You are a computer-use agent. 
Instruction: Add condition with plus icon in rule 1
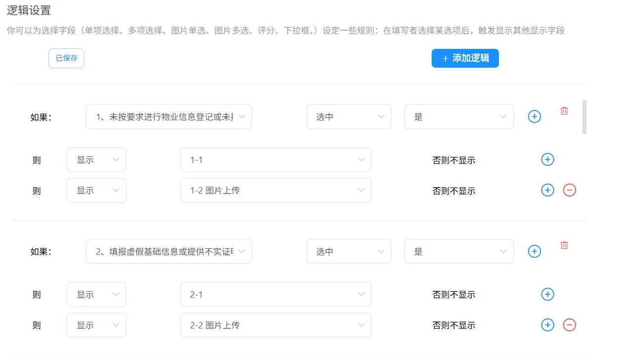[x=535, y=117]
